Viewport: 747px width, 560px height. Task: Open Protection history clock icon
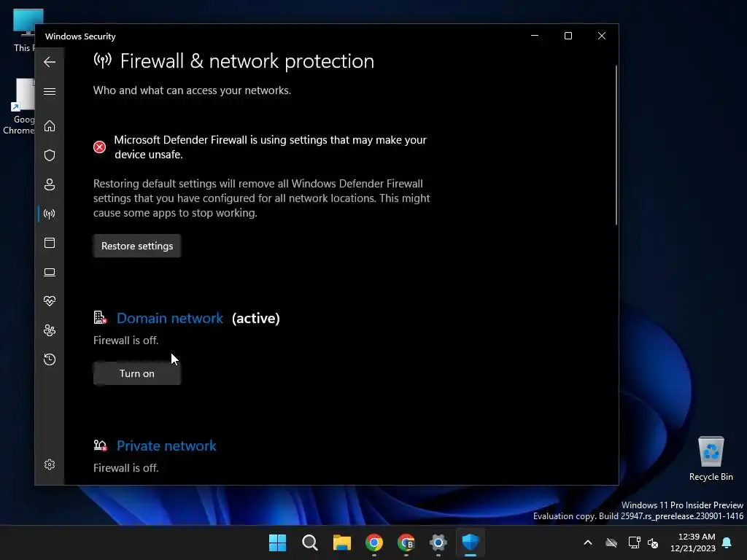tap(50, 359)
